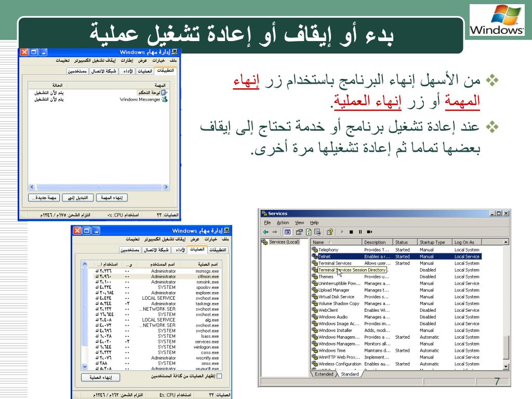Click the Refresh icon in Services toolbar
This screenshot has width=532, height=399.
(309, 232)
